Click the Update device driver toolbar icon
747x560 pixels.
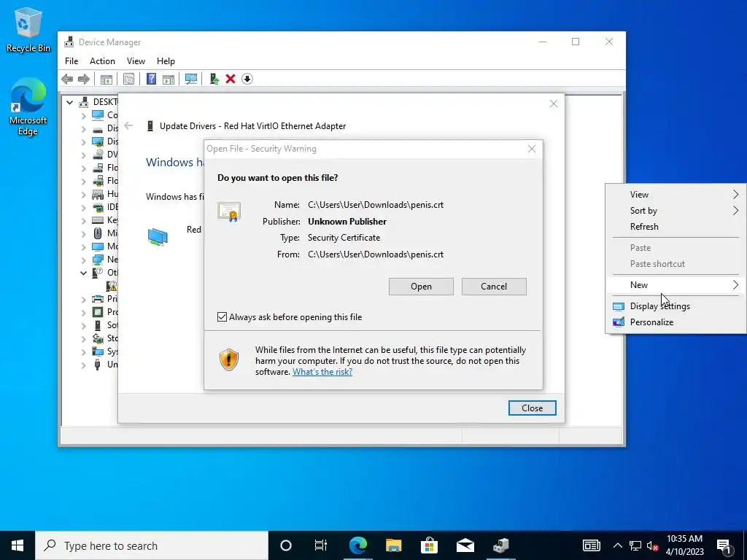[x=214, y=79]
